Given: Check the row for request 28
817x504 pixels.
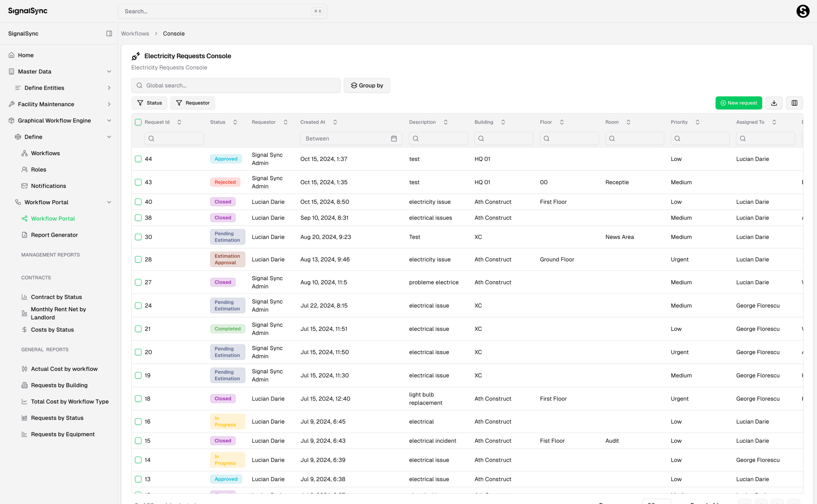Looking at the screenshot, I should [x=138, y=259].
